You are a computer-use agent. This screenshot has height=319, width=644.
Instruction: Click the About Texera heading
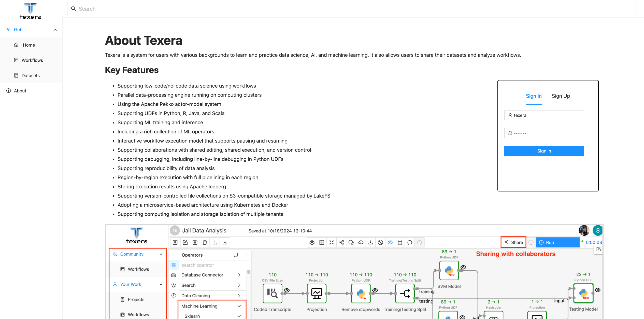pyautogui.click(x=144, y=40)
